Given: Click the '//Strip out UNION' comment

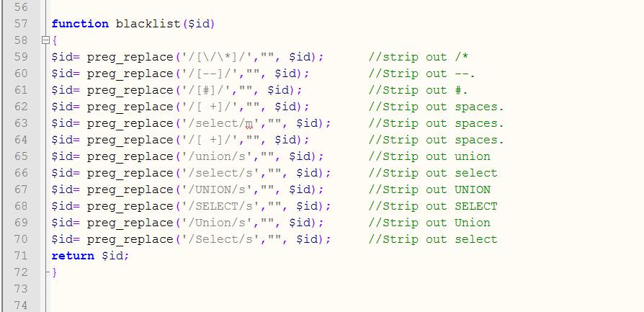Looking at the screenshot, I should (429, 190).
